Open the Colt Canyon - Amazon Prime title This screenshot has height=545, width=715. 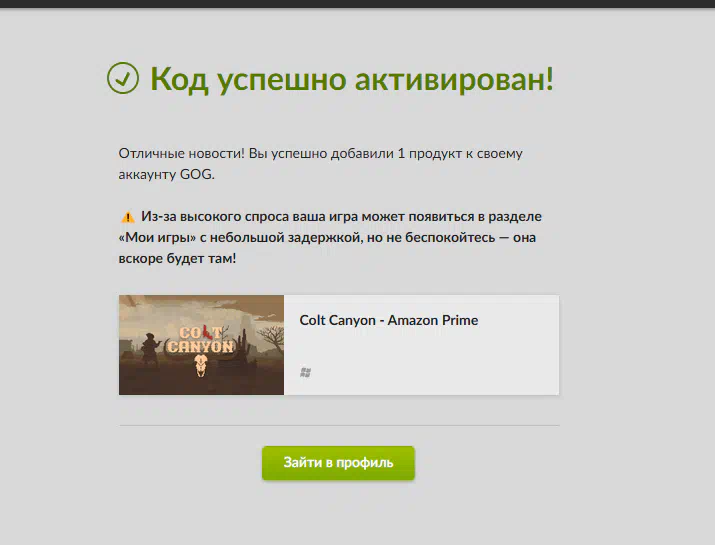pyautogui.click(x=389, y=320)
